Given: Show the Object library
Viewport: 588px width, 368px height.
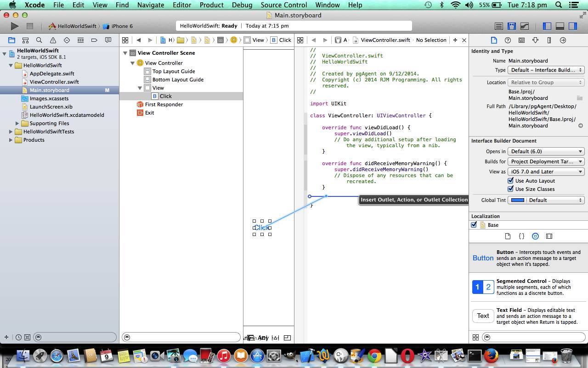Looking at the screenshot, I should [535, 236].
